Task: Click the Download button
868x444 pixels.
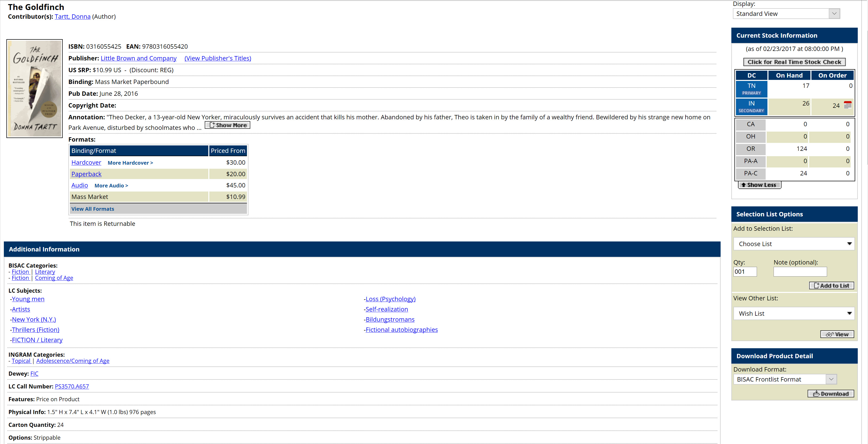Action: [x=831, y=394]
